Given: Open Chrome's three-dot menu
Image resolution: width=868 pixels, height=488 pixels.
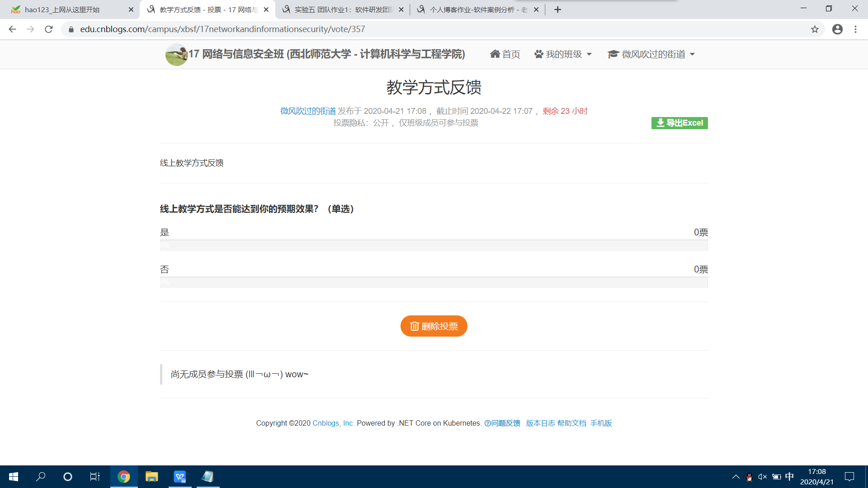Looking at the screenshot, I should (855, 29).
